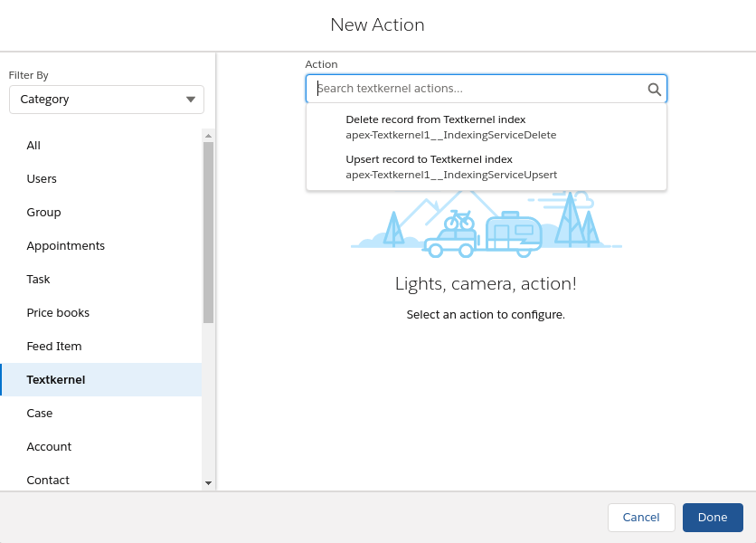The height and width of the screenshot is (543, 756).
Task: Select the Price books category
Action: (100, 313)
